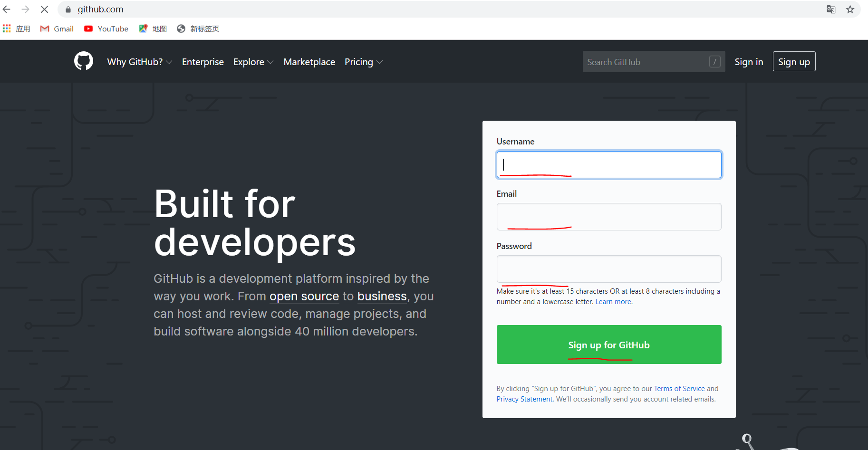Click the Sign up button in header

pos(794,61)
